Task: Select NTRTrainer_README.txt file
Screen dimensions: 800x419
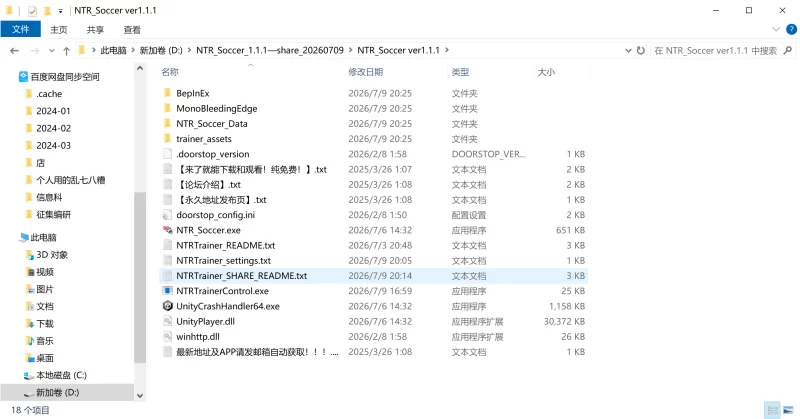Action: coord(226,245)
